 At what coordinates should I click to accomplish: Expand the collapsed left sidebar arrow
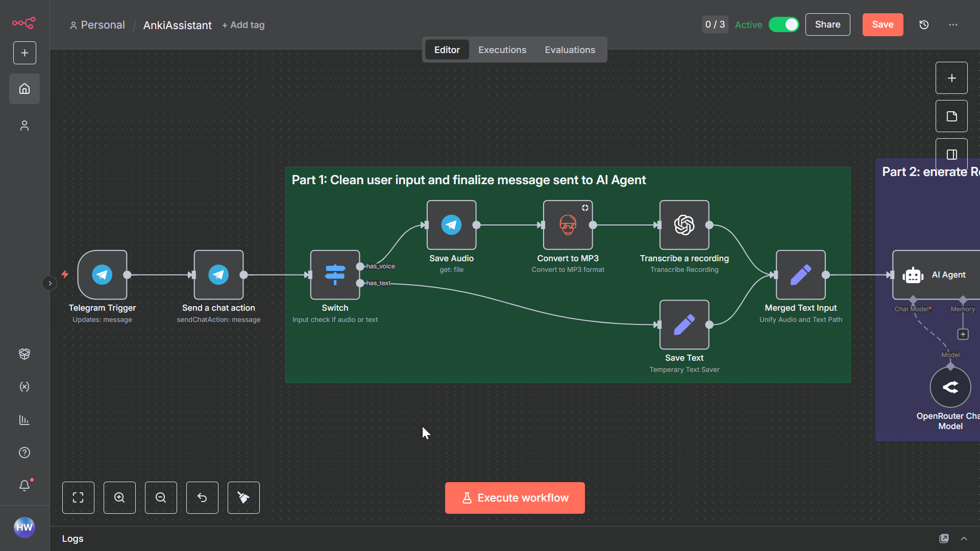tap(50, 283)
